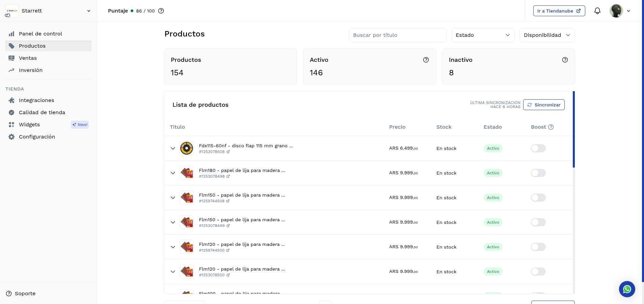Screen dimensions: 644x304
Task: Click the Puntaje help question mark icon
Action: pyautogui.click(x=161, y=11)
